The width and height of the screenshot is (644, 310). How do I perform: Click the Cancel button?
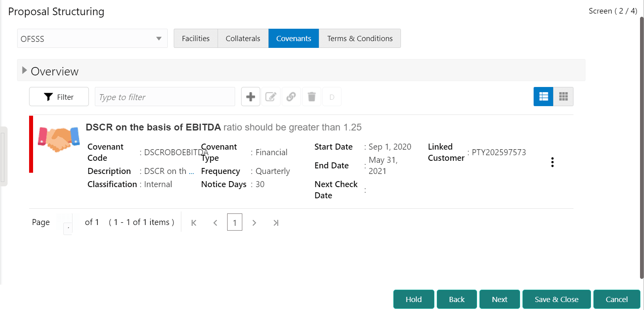pyautogui.click(x=617, y=299)
